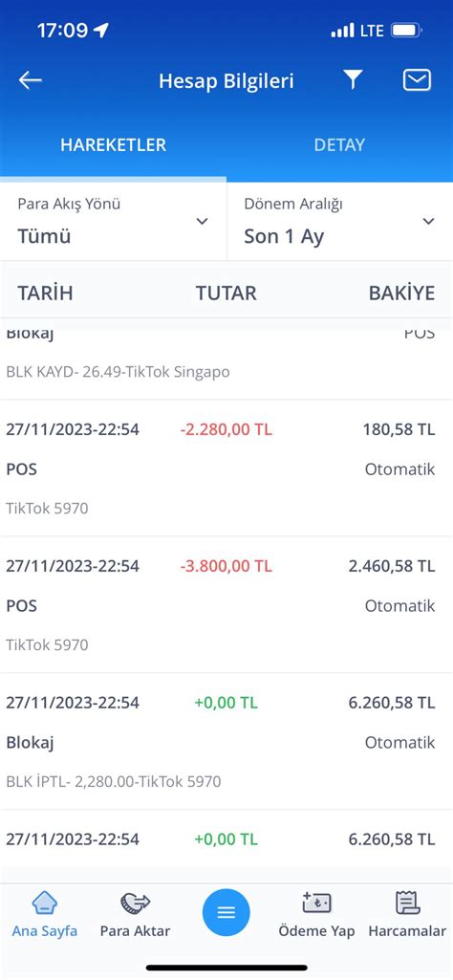Open the -3.800,00 TL POS transaction
The width and height of the screenshot is (453, 980).
point(226,605)
